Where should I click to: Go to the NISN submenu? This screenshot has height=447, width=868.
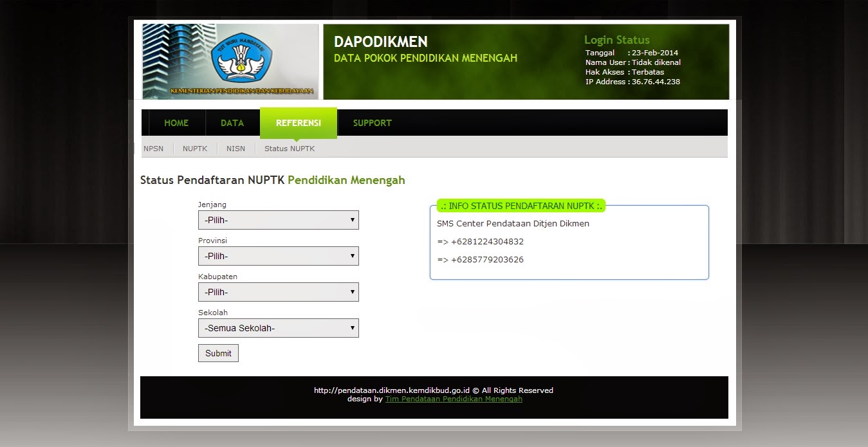(x=235, y=149)
